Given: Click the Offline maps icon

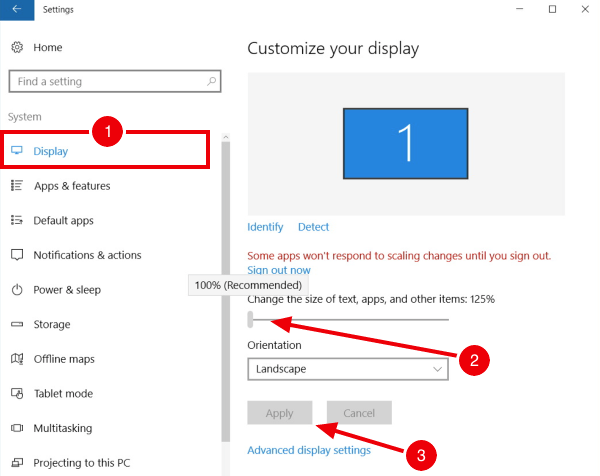Looking at the screenshot, I should 17,359.
